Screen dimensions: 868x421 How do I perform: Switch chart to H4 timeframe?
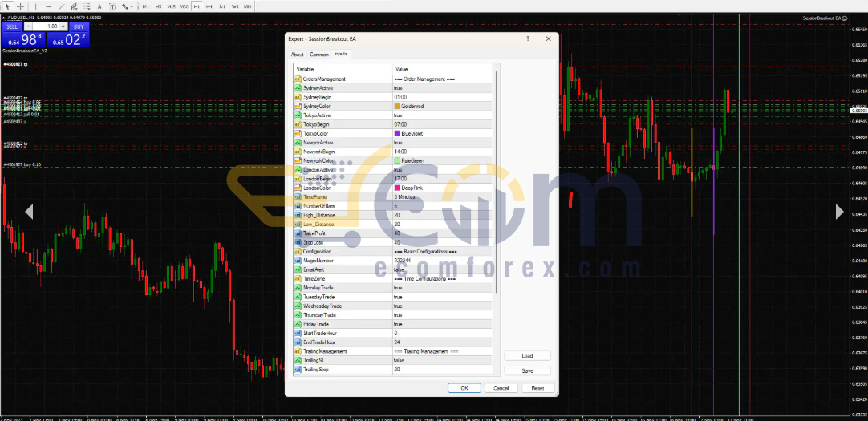209,6
